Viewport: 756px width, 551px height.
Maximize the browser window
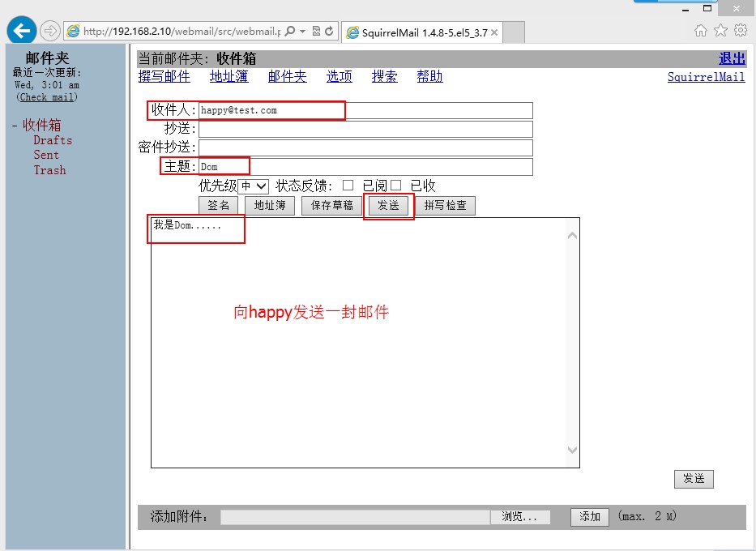tap(707, 8)
